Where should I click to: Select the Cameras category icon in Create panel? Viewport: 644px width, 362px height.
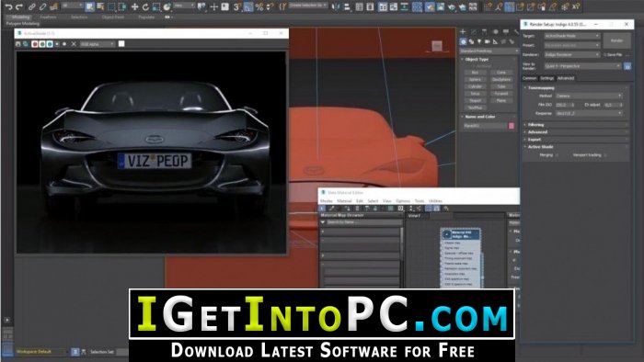[487, 41]
